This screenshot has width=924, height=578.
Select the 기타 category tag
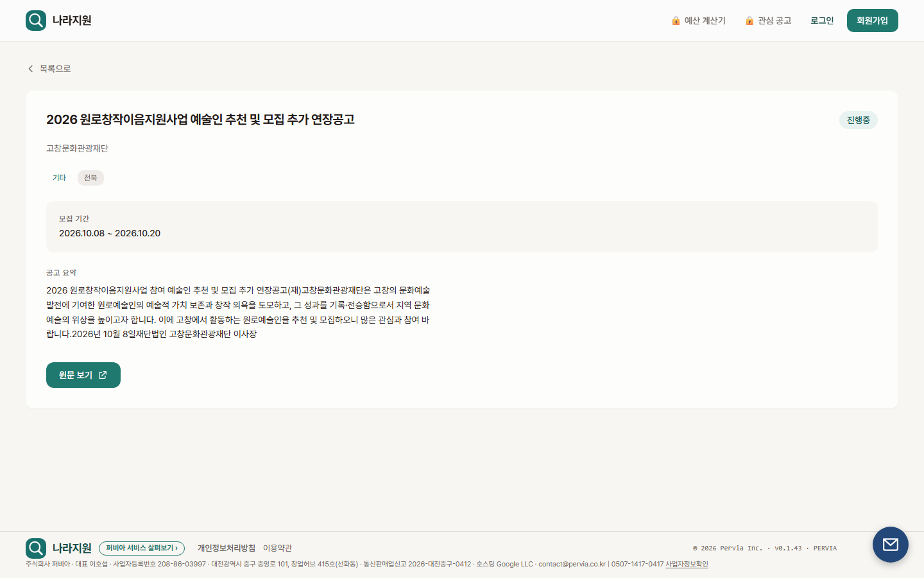pos(59,178)
